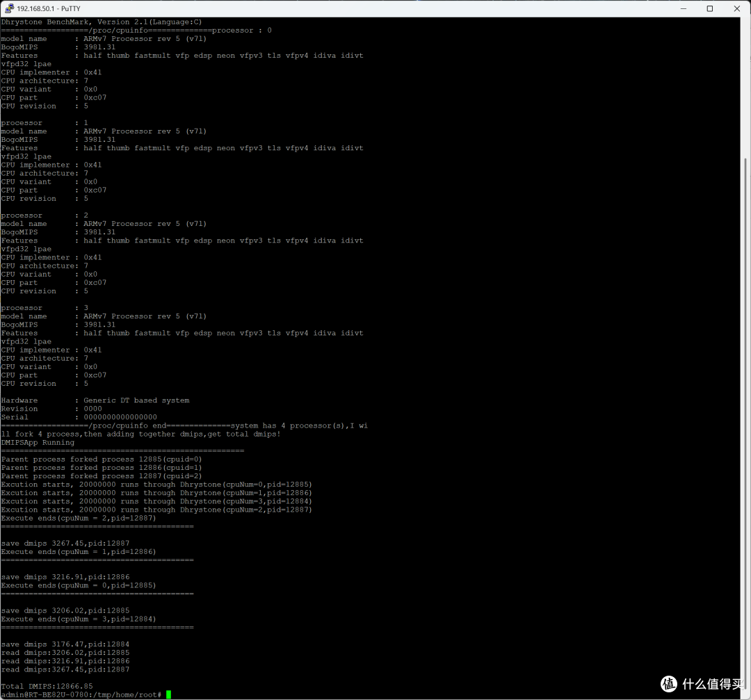Click the shell prompt 'admin@RT-BE82U-0780:/tmp/home/root#'
Viewport: 751px width, 700px height.
(x=81, y=694)
